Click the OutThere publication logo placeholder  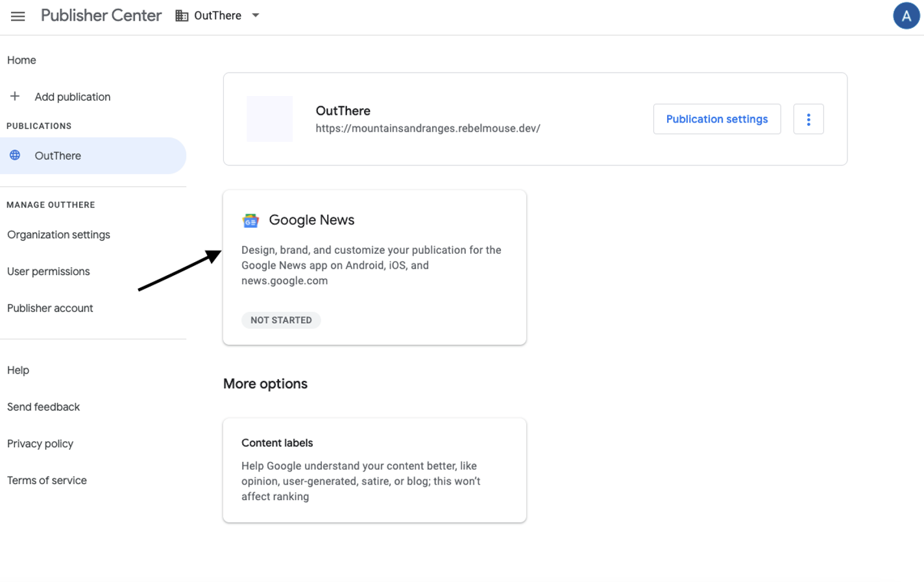click(270, 119)
